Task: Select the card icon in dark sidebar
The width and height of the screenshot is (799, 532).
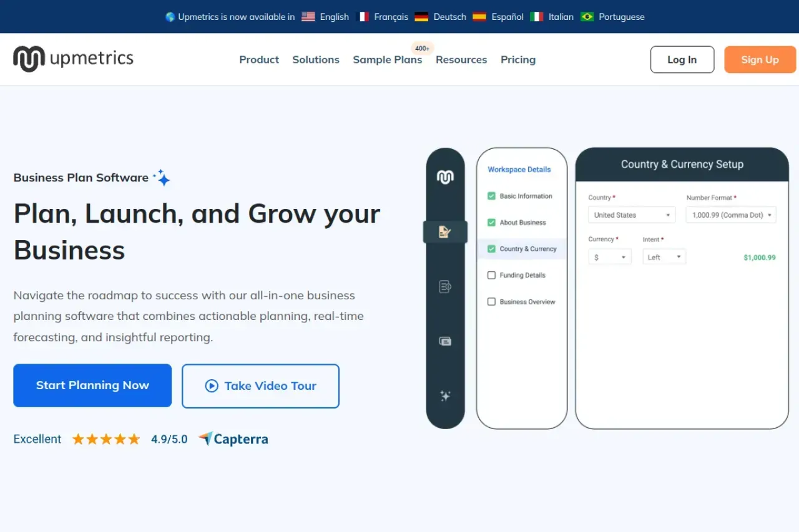Action: point(445,341)
